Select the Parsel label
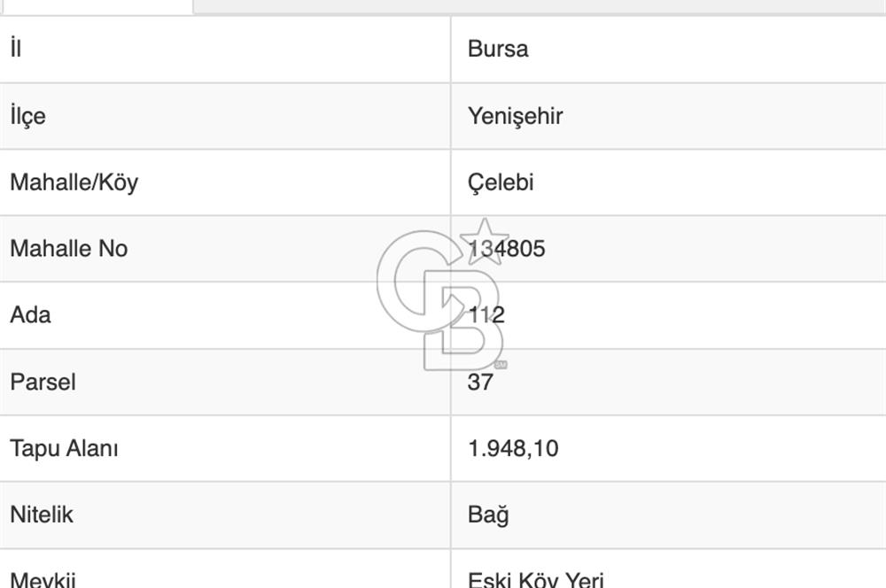 [43, 382]
